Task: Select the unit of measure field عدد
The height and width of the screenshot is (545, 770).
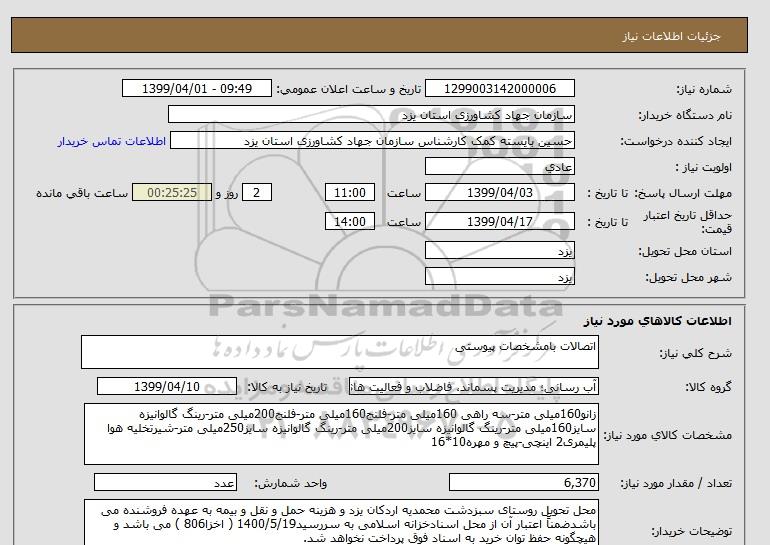Action: click(x=165, y=483)
